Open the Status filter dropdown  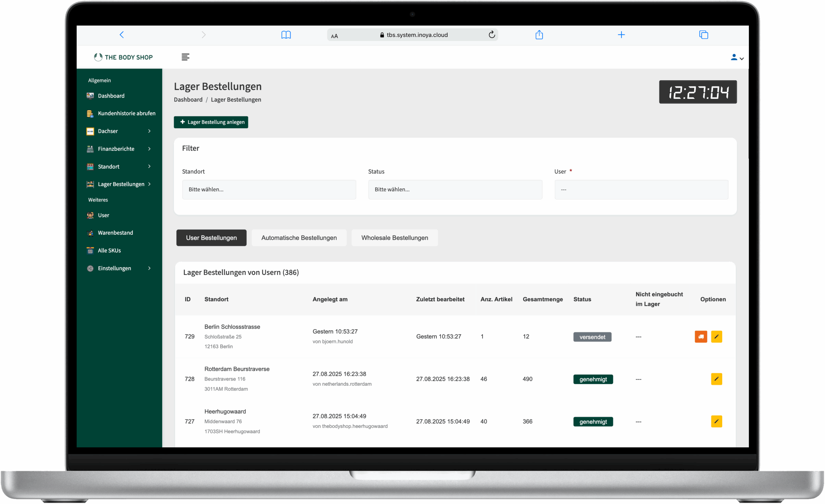click(x=455, y=189)
